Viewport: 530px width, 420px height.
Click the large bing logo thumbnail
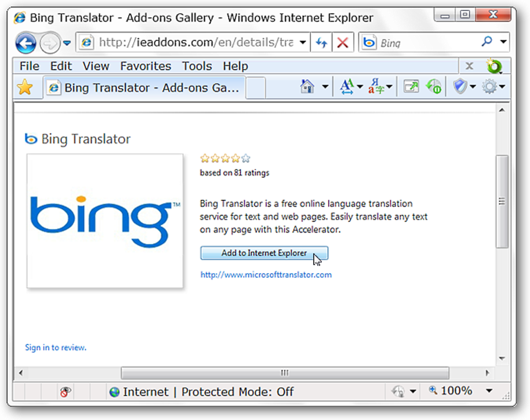(105, 221)
